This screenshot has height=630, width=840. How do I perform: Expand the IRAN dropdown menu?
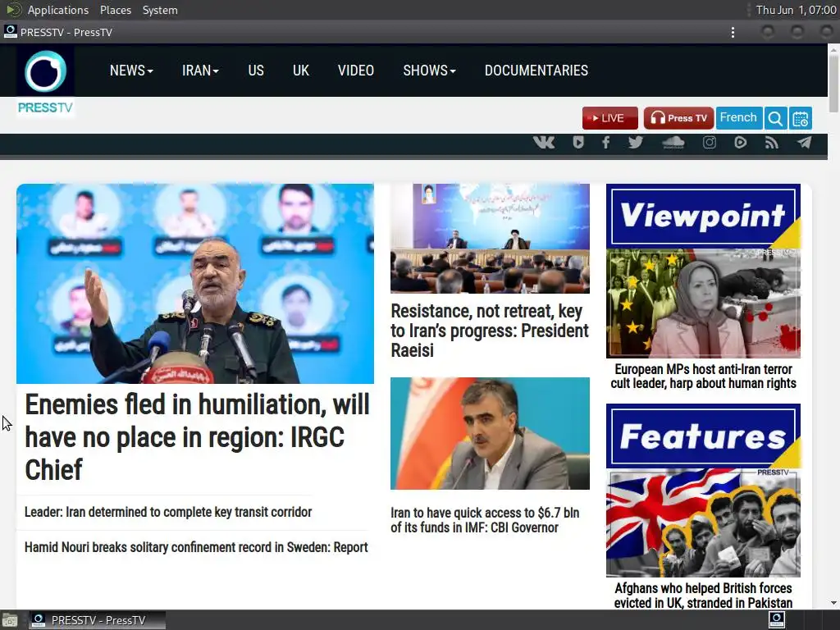tap(200, 71)
